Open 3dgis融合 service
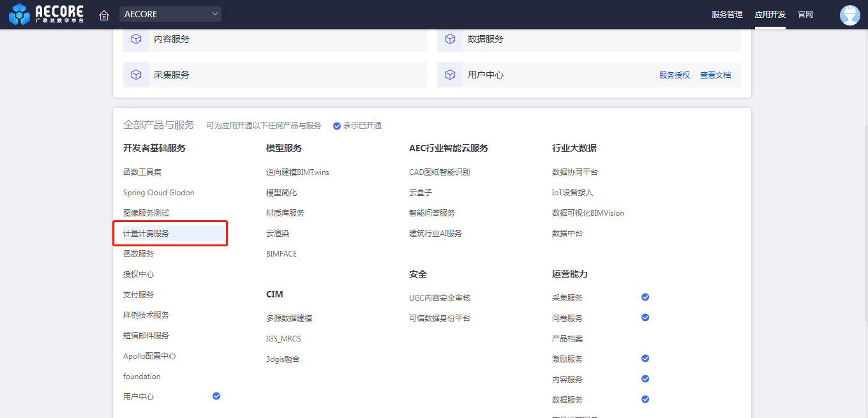The image size is (868, 418). tap(283, 359)
